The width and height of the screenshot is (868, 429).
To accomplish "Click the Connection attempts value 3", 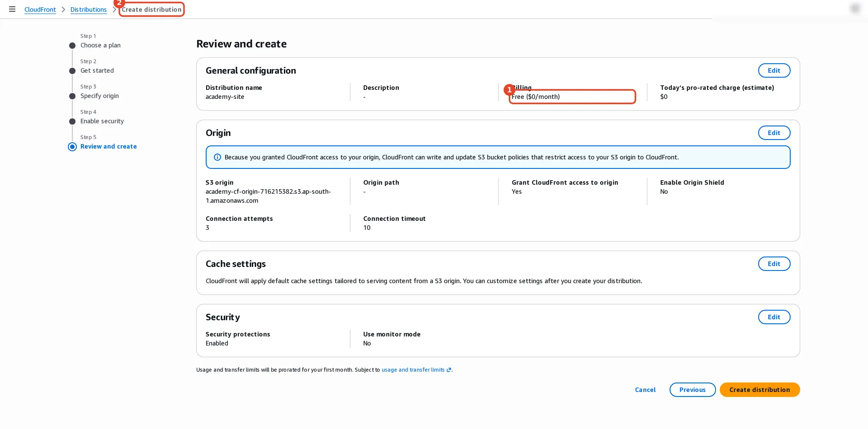I will pos(208,228).
